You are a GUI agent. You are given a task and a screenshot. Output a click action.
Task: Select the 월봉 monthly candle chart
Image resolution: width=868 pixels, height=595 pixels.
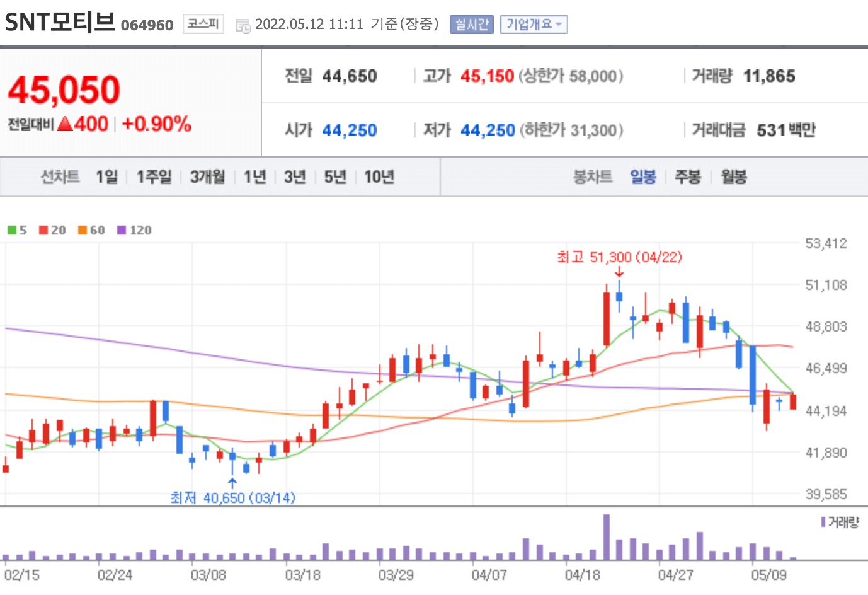[x=734, y=177]
